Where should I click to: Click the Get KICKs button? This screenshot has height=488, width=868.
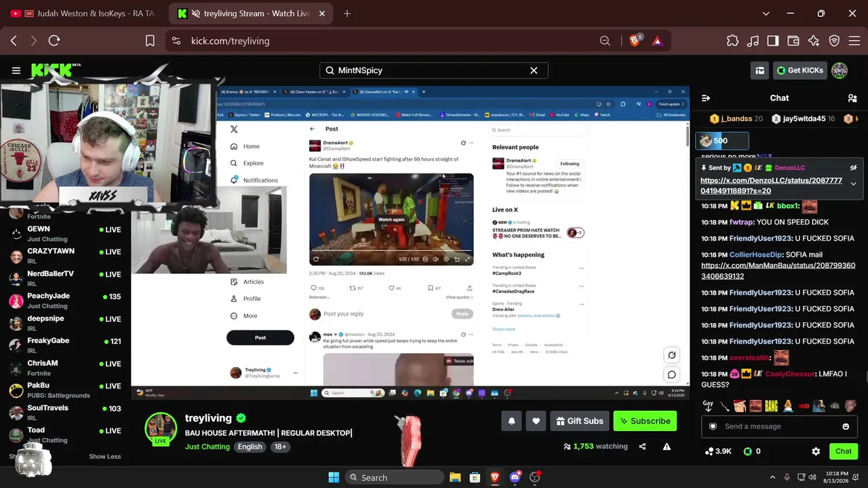pyautogui.click(x=800, y=70)
